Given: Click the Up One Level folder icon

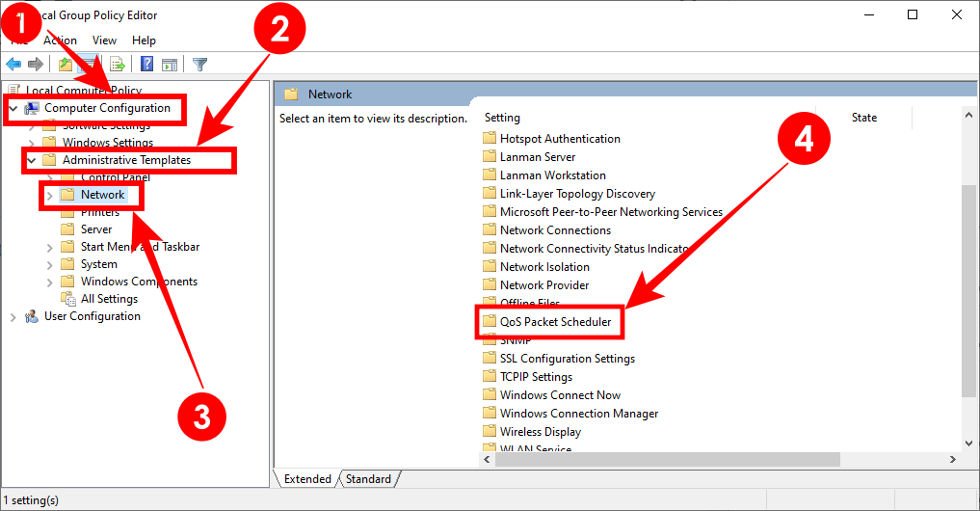Looking at the screenshot, I should point(65,64).
